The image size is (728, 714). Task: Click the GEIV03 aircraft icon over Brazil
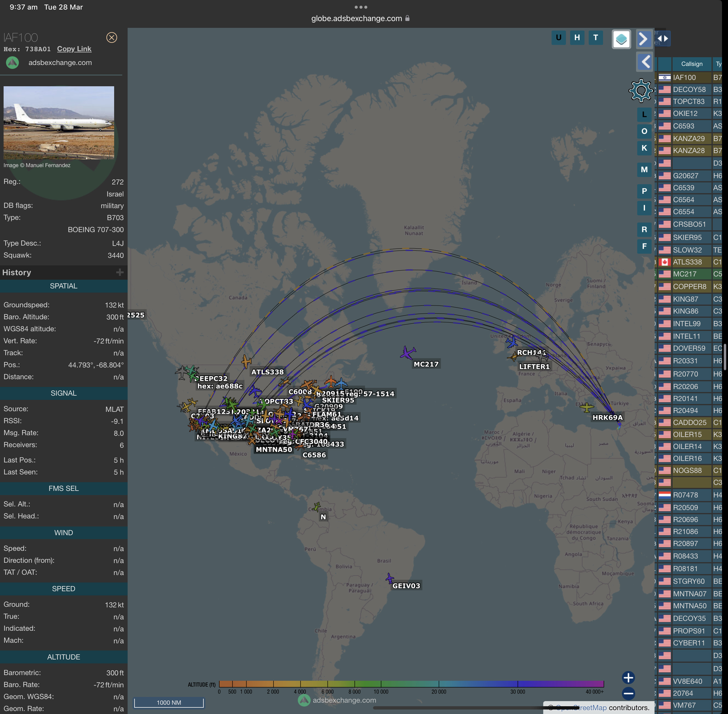[x=390, y=578]
